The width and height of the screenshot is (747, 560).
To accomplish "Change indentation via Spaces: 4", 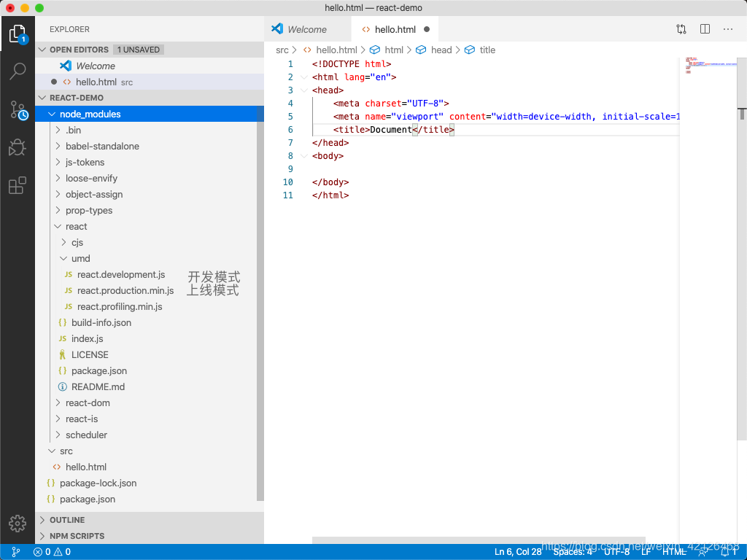I will (573, 552).
